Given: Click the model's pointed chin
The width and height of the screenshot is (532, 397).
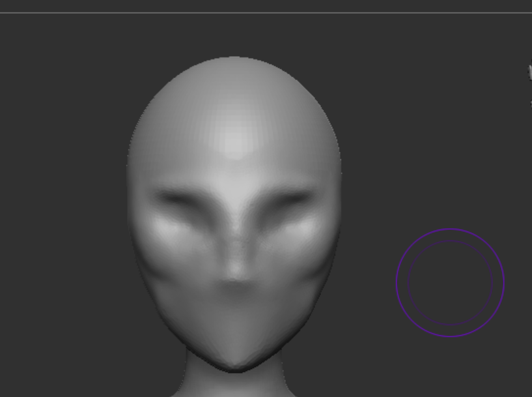Looking at the screenshot, I should [x=233, y=364].
